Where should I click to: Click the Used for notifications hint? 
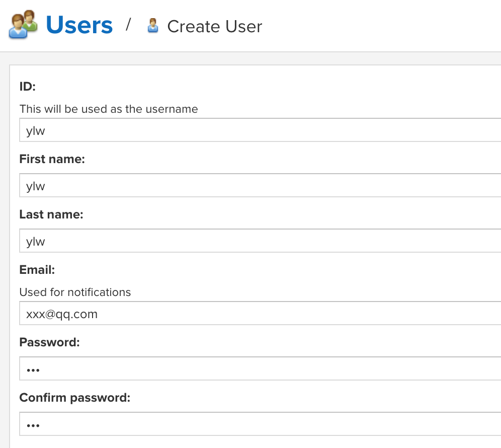(75, 292)
